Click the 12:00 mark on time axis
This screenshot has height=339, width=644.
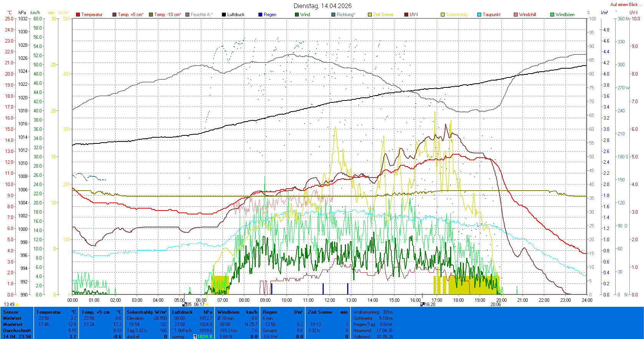click(x=329, y=300)
